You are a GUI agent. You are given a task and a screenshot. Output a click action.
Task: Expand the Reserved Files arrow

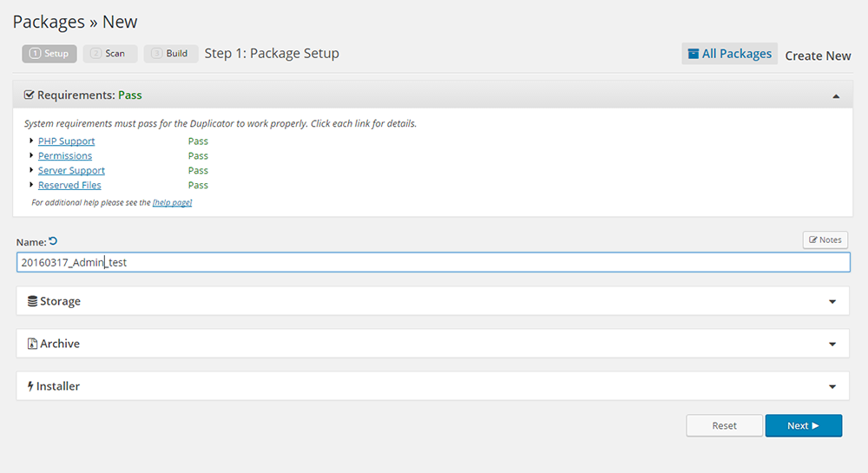pos(31,185)
